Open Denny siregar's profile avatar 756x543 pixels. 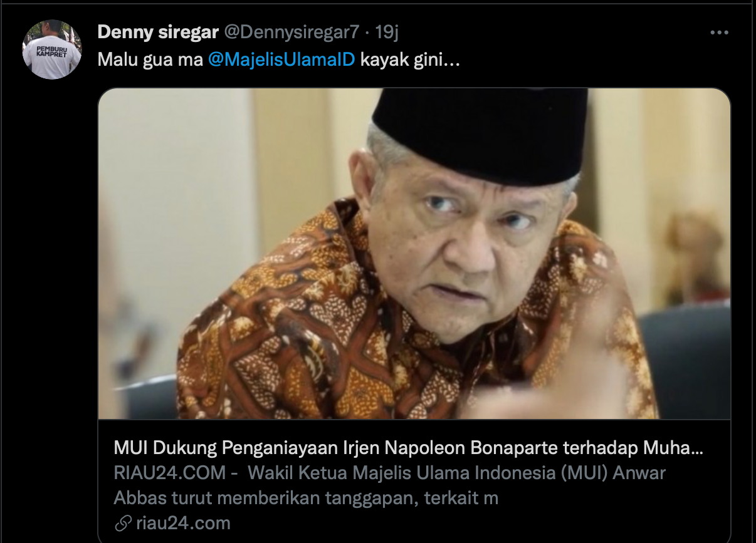coord(52,49)
